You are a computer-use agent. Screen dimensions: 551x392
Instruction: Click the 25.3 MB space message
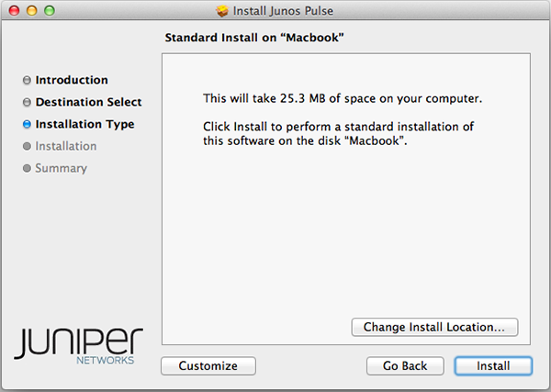tap(343, 98)
